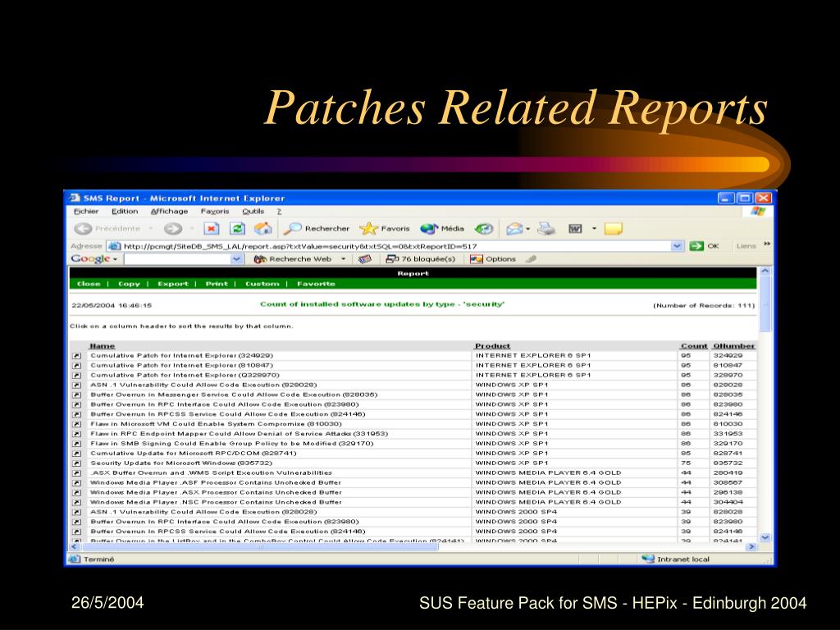This screenshot has width=840, height=630.
Task: Open drill-down icon for Flaw in Microsoft VM
Action: 76,424
